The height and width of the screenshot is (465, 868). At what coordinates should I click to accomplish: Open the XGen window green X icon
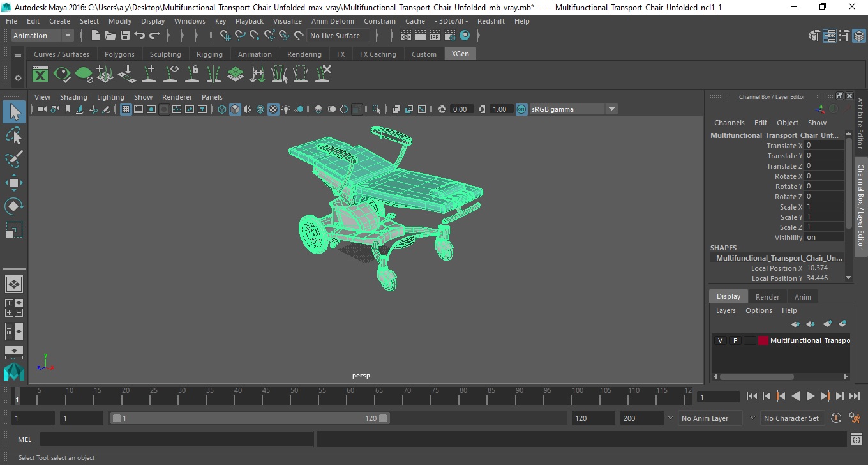[x=40, y=75]
